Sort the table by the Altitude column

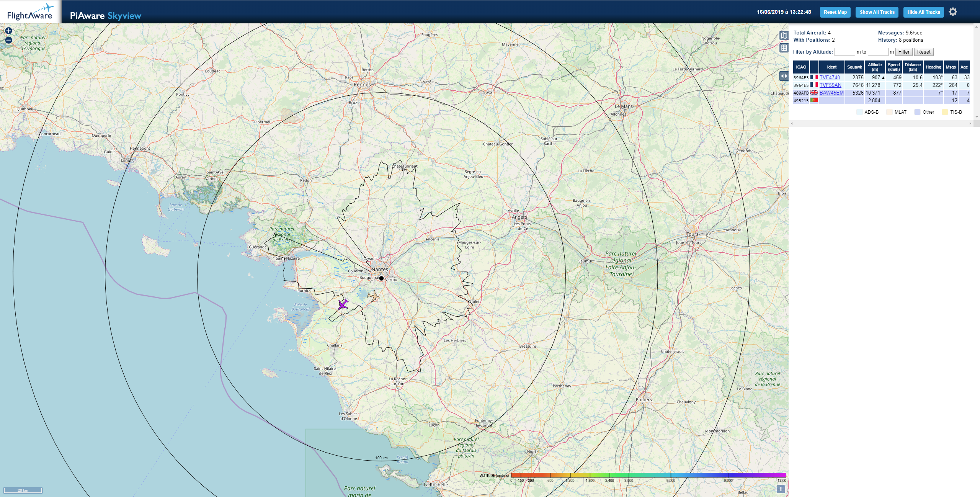[x=874, y=67]
